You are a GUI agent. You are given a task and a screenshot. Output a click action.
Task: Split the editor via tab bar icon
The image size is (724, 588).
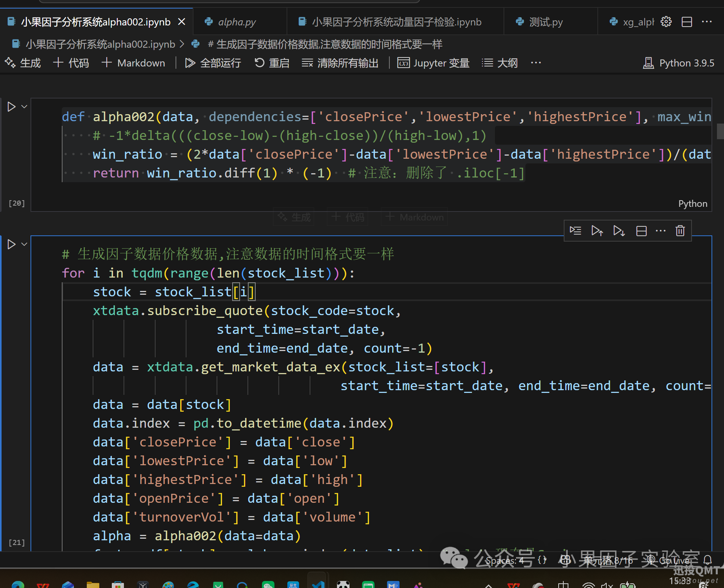(687, 22)
